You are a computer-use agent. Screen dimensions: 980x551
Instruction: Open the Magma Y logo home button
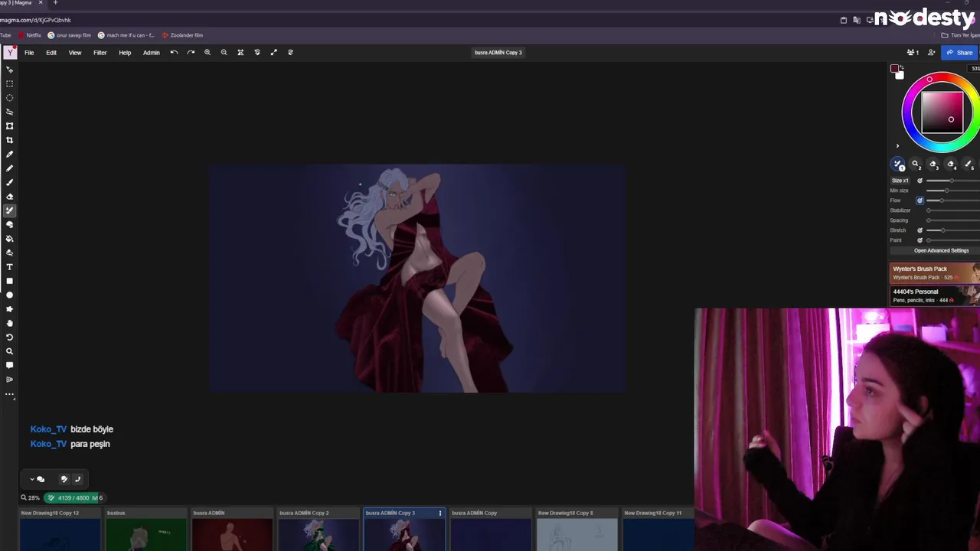click(10, 52)
